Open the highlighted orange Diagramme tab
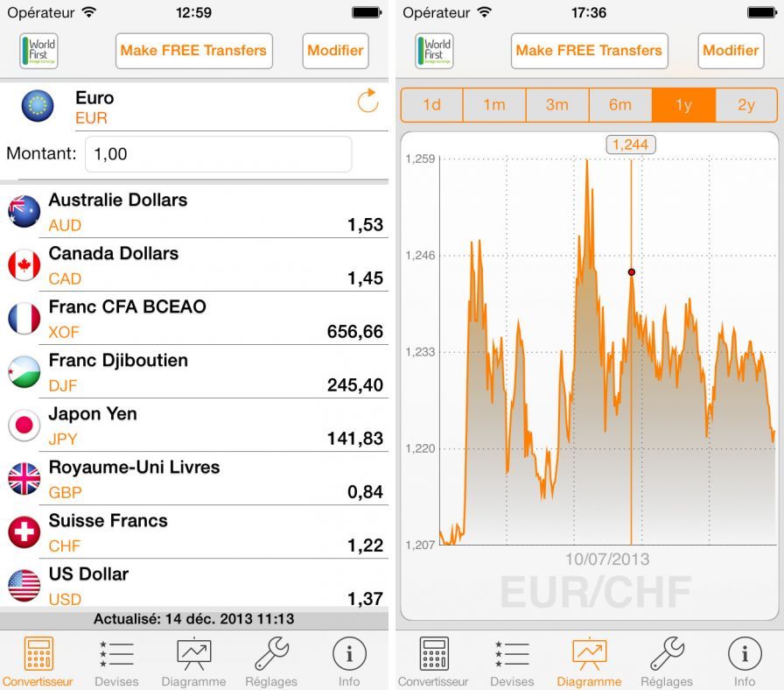 (x=589, y=662)
